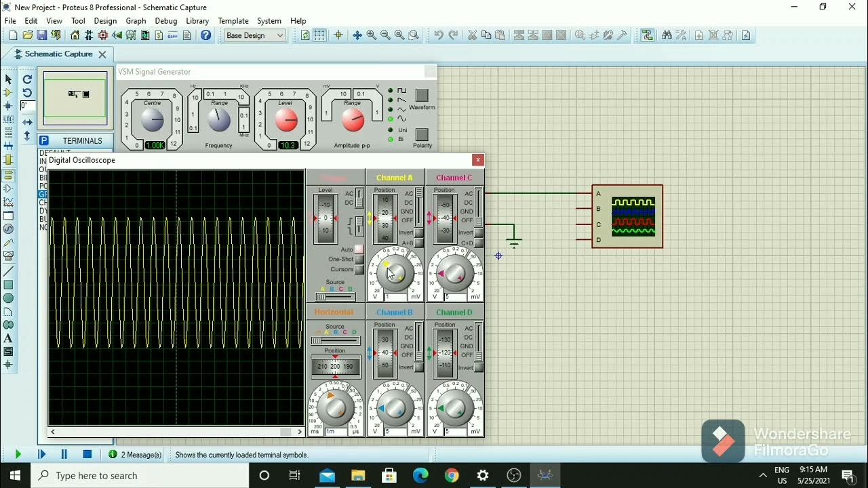The height and width of the screenshot is (488, 868).
Task: Toggle Channel A Invert button
Action: (419, 233)
